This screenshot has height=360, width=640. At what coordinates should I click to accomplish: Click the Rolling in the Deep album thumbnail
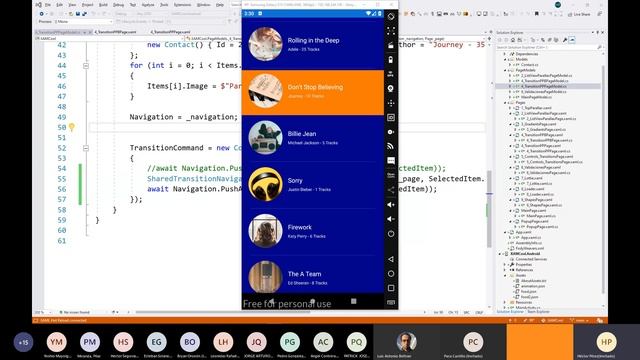pos(265,44)
